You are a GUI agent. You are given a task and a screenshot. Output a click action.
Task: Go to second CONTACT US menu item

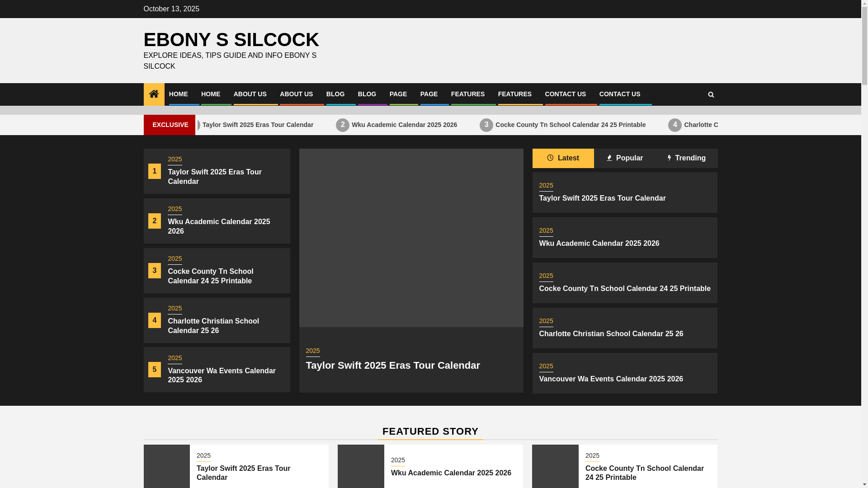coord(620,94)
